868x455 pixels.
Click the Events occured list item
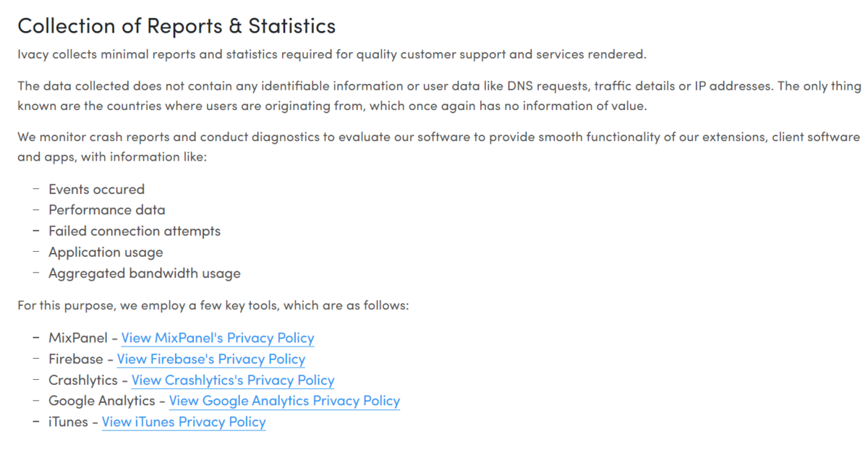(96, 190)
